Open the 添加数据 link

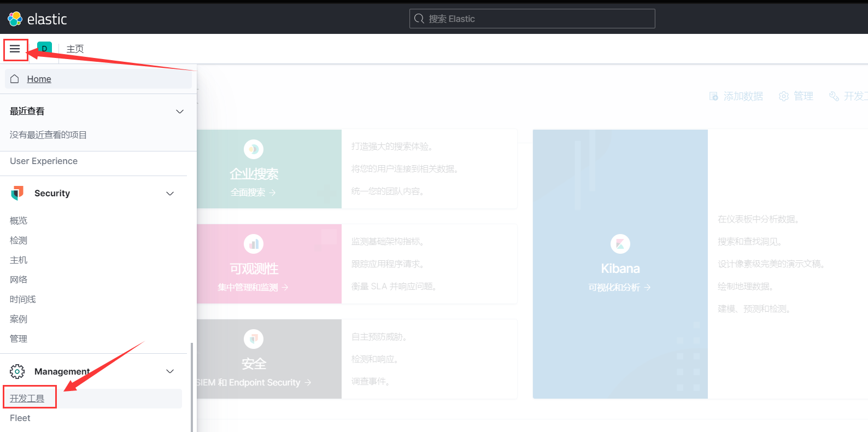pyautogui.click(x=743, y=96)
